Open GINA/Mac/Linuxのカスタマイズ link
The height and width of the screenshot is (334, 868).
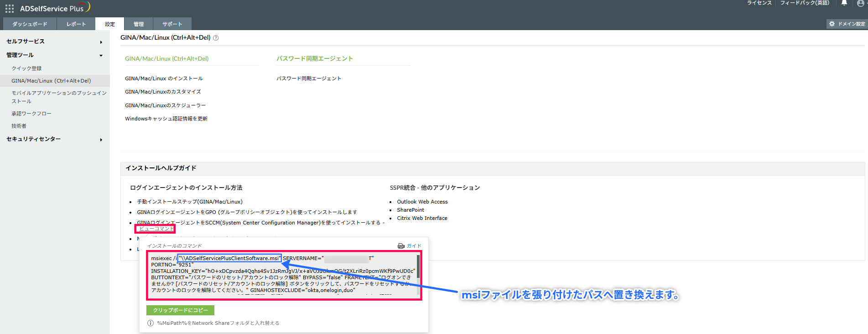click(x=163, y=92)
